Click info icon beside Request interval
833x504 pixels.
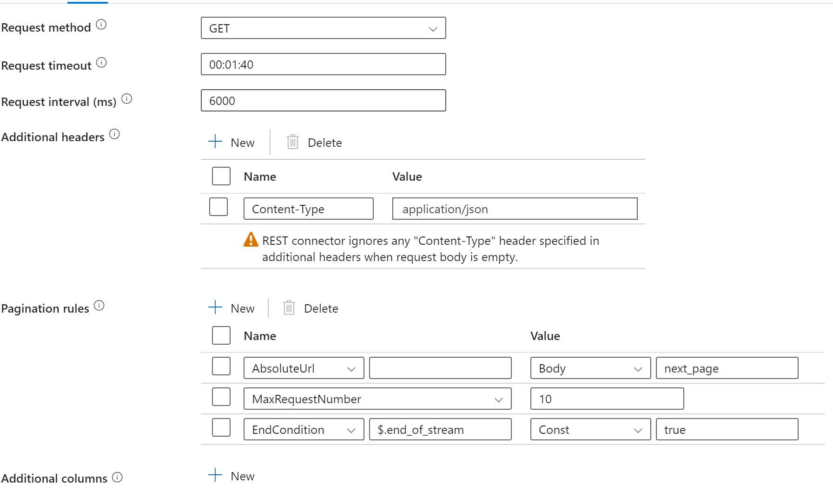[x=127, y=99]
